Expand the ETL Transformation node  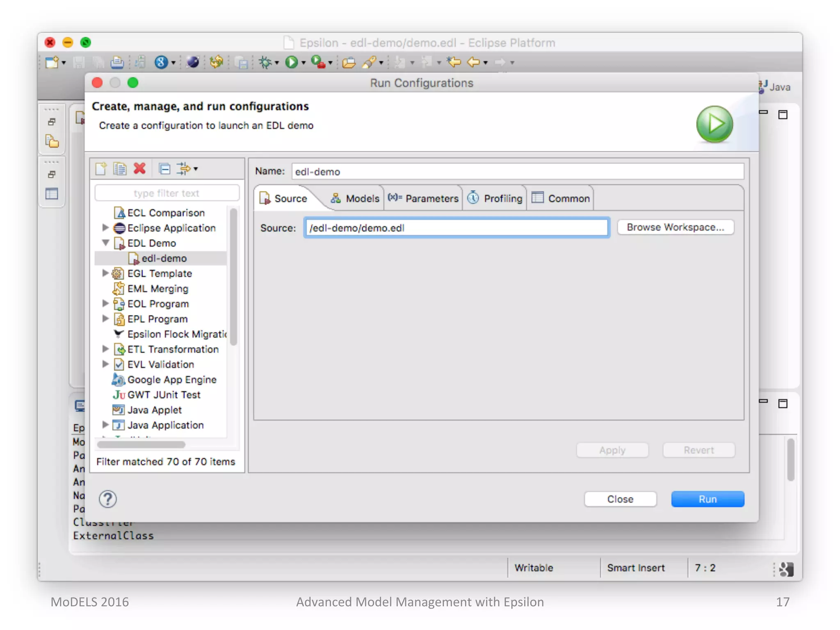coord(105,349)
